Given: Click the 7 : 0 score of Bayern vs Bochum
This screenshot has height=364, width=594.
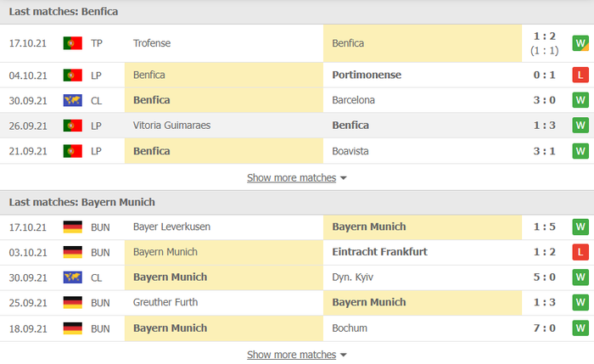Looking at the screenshot, I should pos(545,328).
